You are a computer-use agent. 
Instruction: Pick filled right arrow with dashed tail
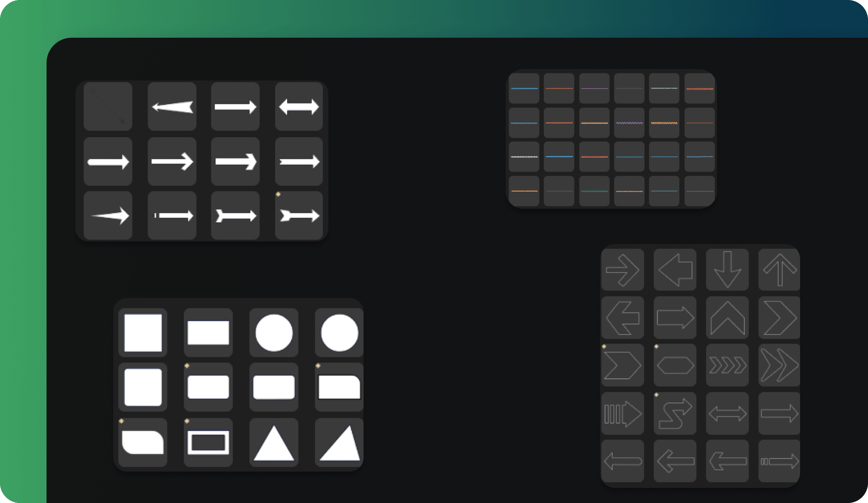(172, 216)
